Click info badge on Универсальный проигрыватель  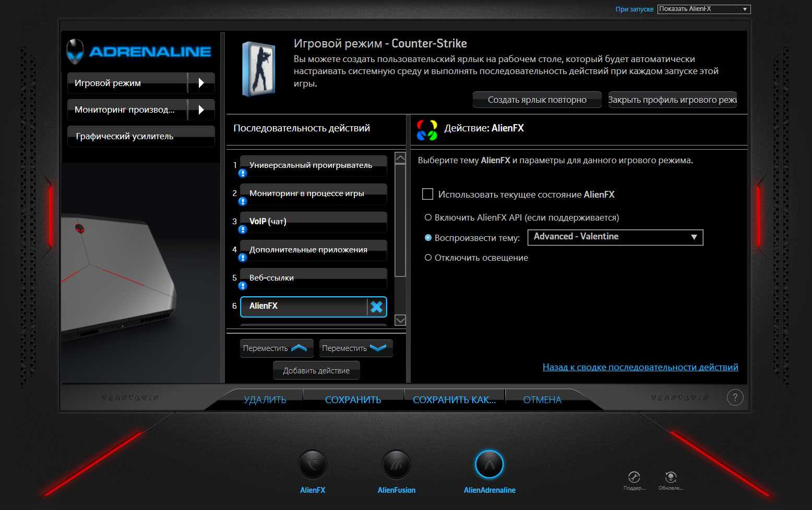(243, 173)
